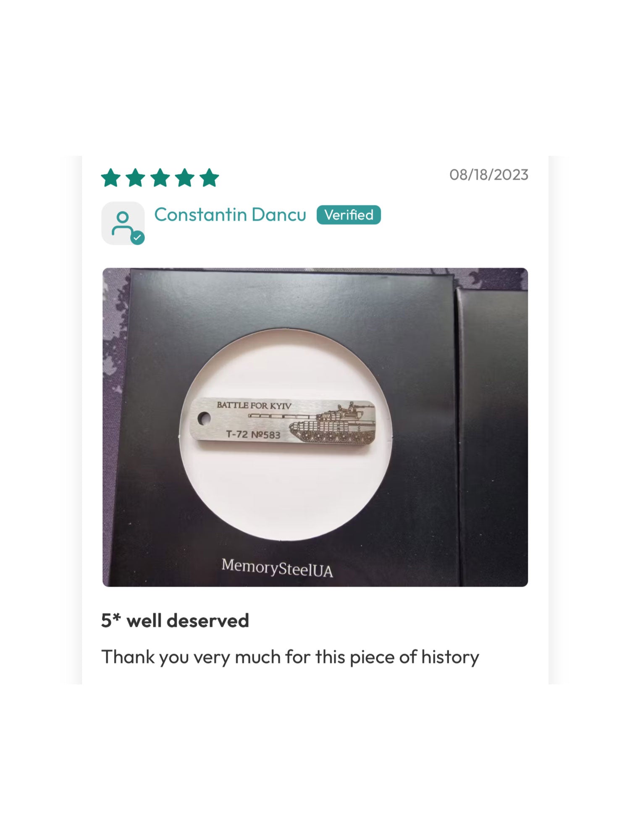
Task: Select the "Thank you very much" review text
Action: (290, 657)
